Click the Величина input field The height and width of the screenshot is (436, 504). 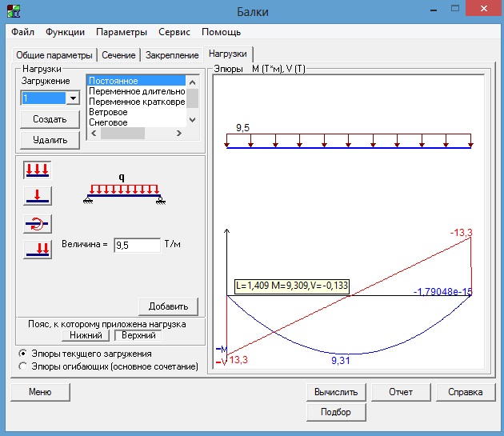[x=138, y=246]
